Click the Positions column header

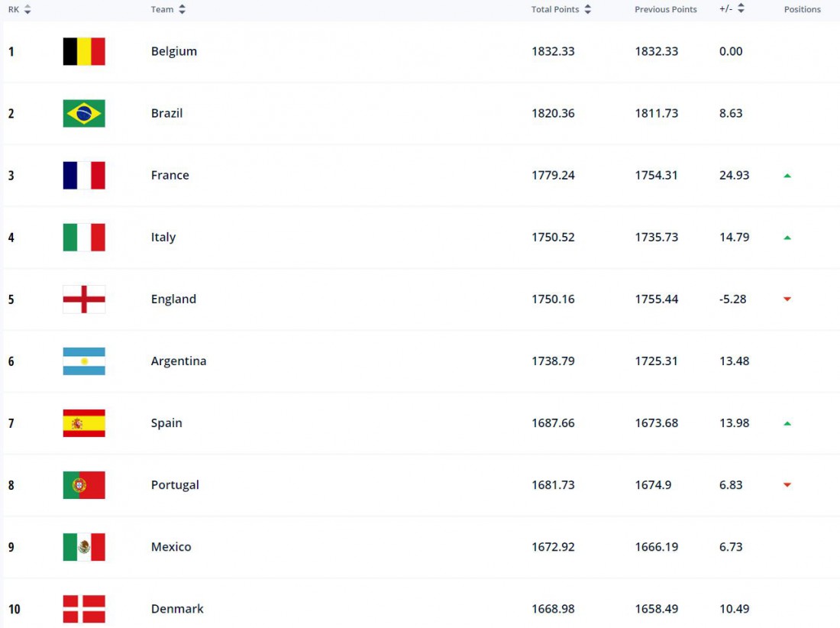pyautogui.click(x=802, y=9)
